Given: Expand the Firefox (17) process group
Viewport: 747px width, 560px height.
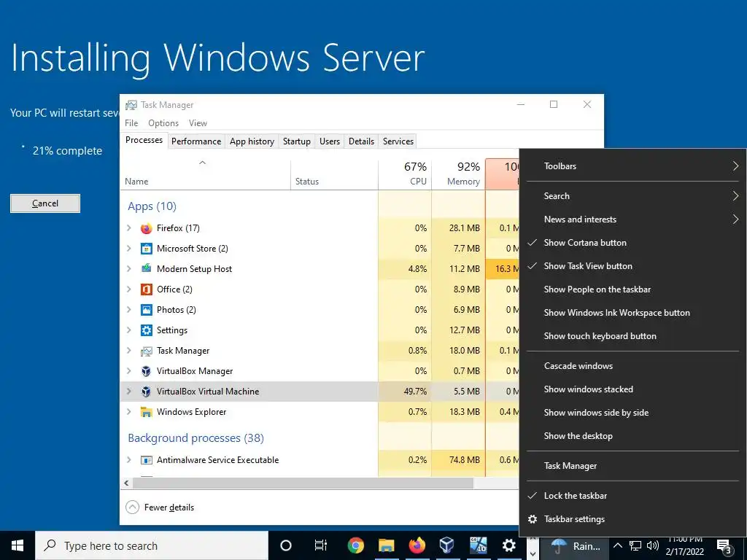Looking at the screenshot, I should pos(128,228).
